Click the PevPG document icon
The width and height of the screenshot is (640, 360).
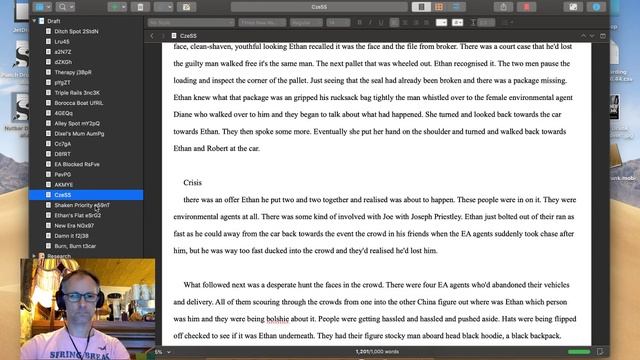pos(49,174)
